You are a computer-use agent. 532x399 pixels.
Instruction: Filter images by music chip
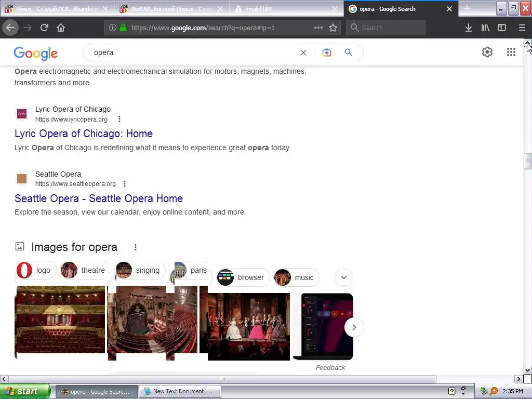pyautogui.click(x=297, y=277)
